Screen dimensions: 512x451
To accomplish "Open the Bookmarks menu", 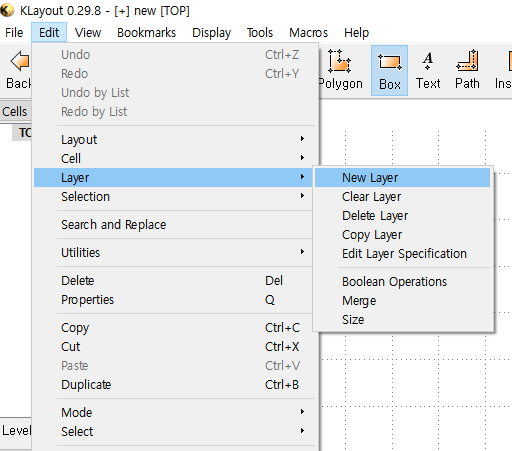I will coord(146,33).
